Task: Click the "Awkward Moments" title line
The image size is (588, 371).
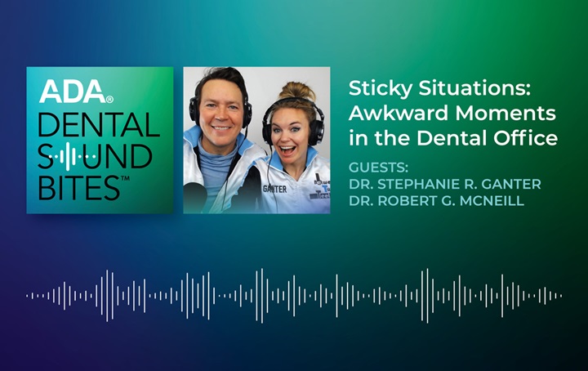Action: pos(452,114)
